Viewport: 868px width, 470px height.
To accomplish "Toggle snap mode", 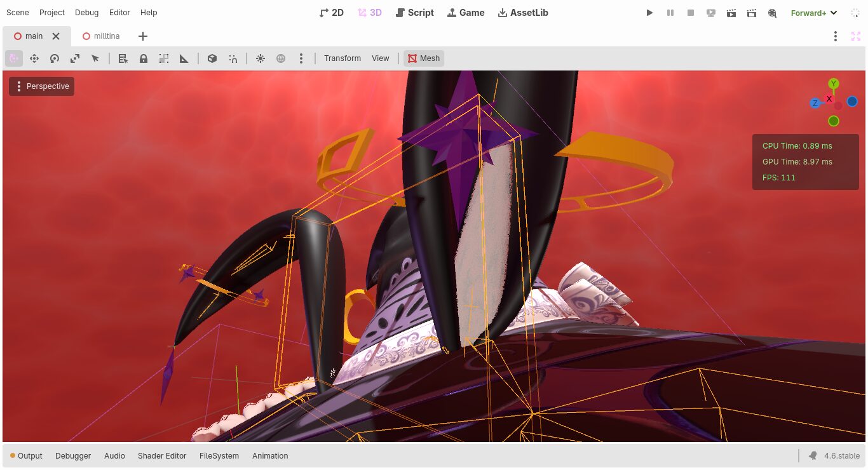I will click(233, 58).
